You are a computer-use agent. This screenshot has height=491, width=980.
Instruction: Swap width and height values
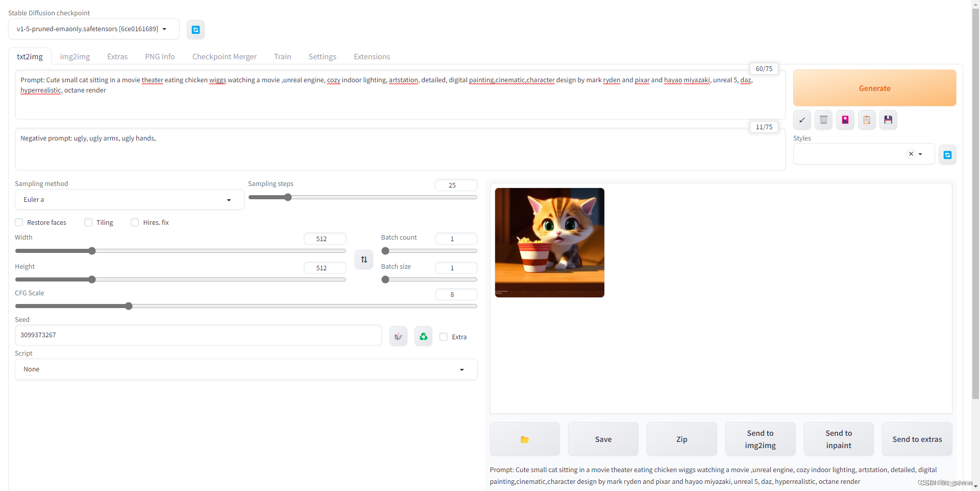click(x=364, y=260)
